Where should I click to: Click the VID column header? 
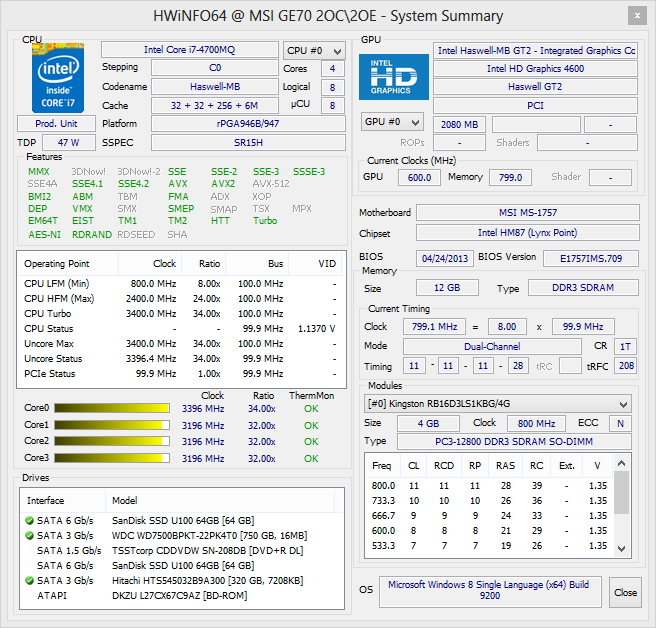click(315, 264)
